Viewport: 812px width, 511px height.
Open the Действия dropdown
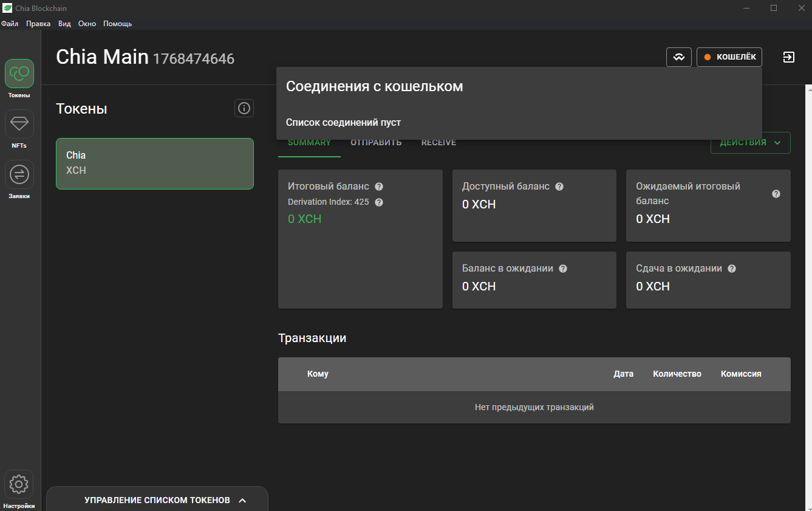click(751, 143)
